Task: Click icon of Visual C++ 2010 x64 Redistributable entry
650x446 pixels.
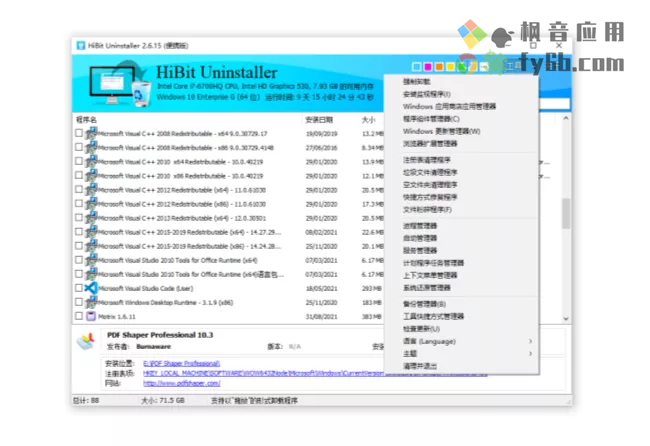Action: 91,162
